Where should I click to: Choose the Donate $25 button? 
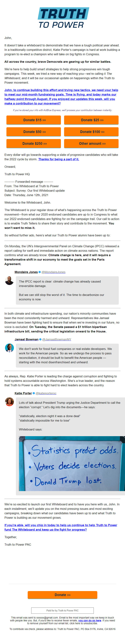tap(91, 120)
